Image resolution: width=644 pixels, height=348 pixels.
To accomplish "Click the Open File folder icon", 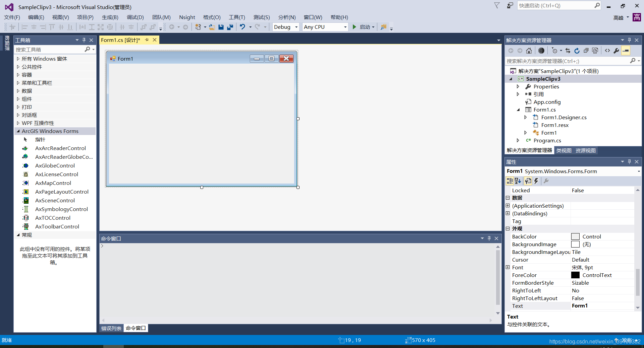I will (x=212, y=27).
